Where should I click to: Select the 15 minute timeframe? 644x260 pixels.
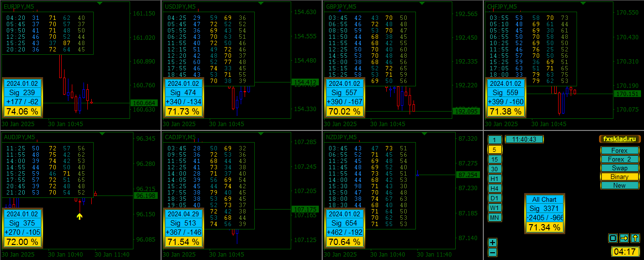click(x=495, y=159)
